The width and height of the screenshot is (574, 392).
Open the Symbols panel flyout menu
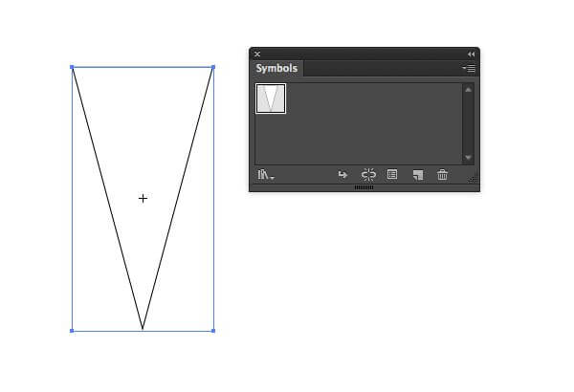[469, 68]
